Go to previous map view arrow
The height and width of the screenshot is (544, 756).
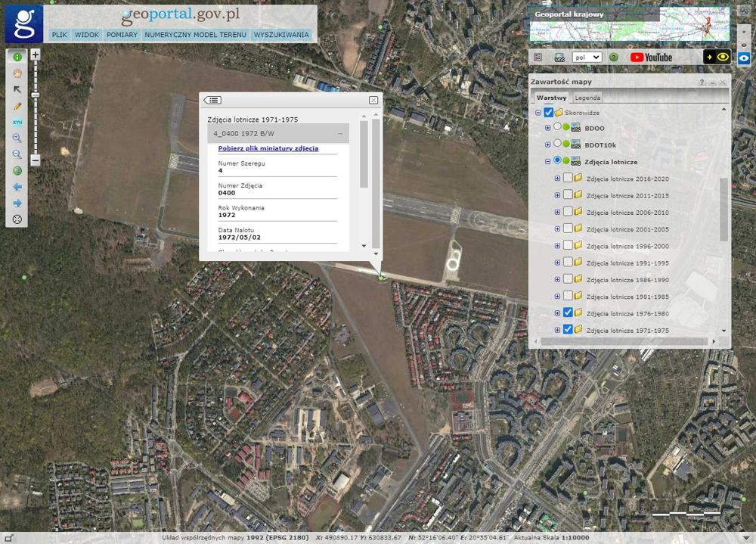click(x=17, y=187)
